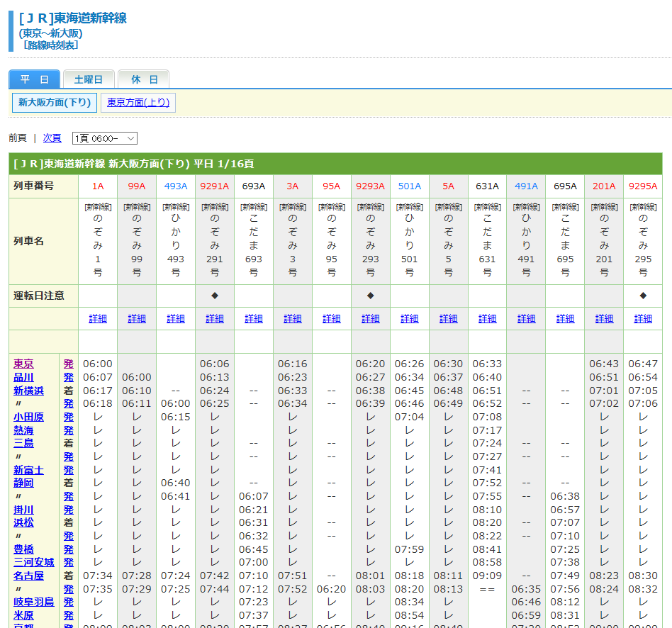Click 09:09 Nagoya arrival of train 631A
Viewport: 672px width, 628px height.
tap(487, 576)
